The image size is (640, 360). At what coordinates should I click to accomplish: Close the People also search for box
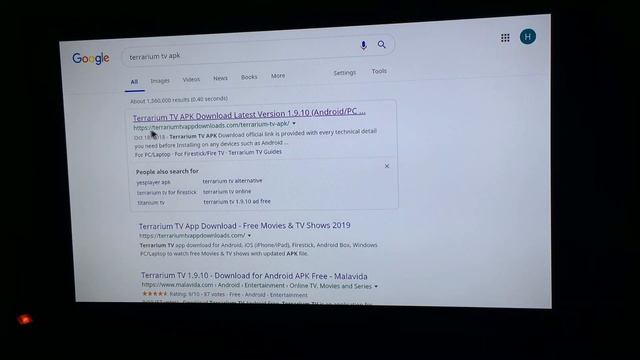(x=387, y=166)
